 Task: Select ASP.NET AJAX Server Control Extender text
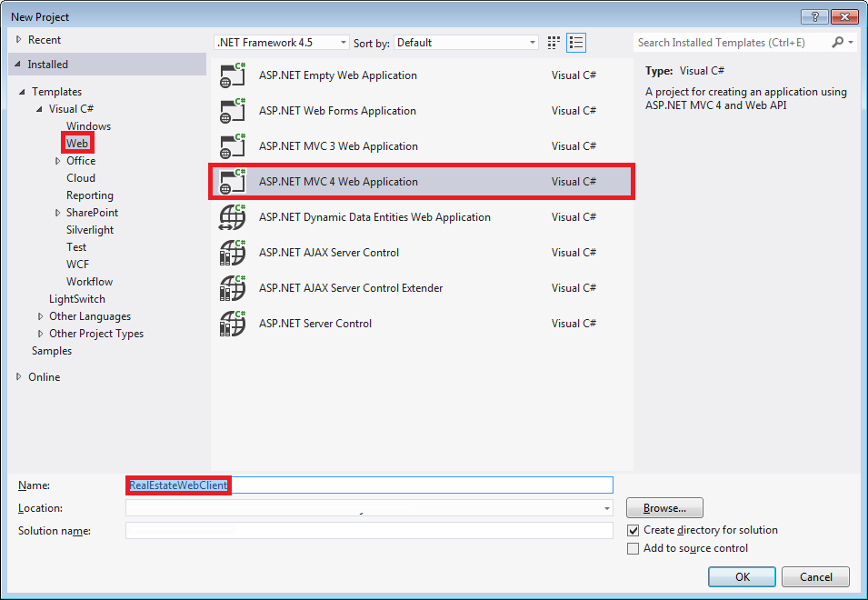click(x=351, y=288)
